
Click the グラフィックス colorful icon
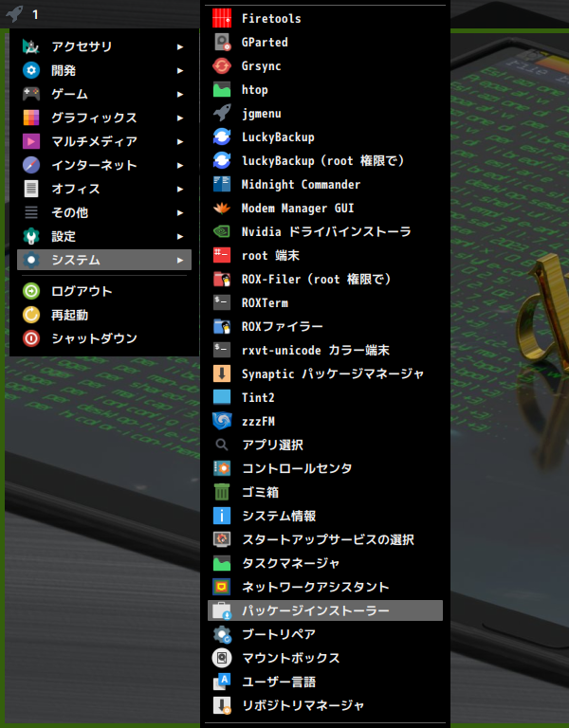[31, 118]
